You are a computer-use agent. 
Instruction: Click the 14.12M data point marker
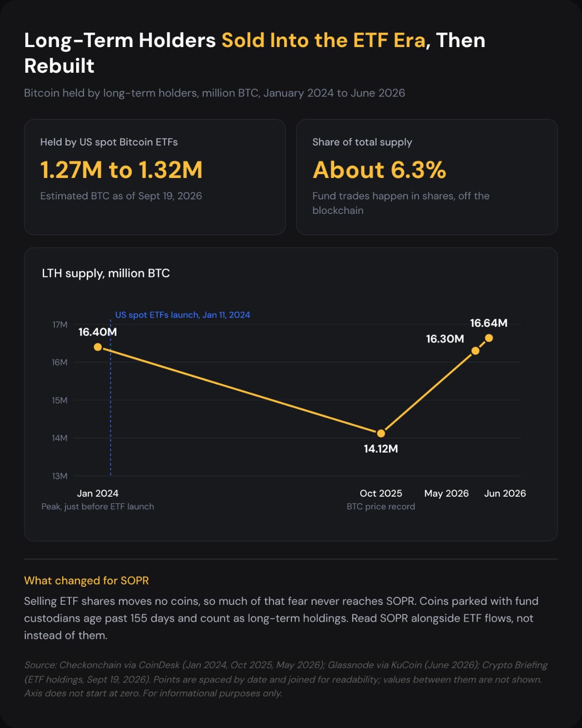381,433
